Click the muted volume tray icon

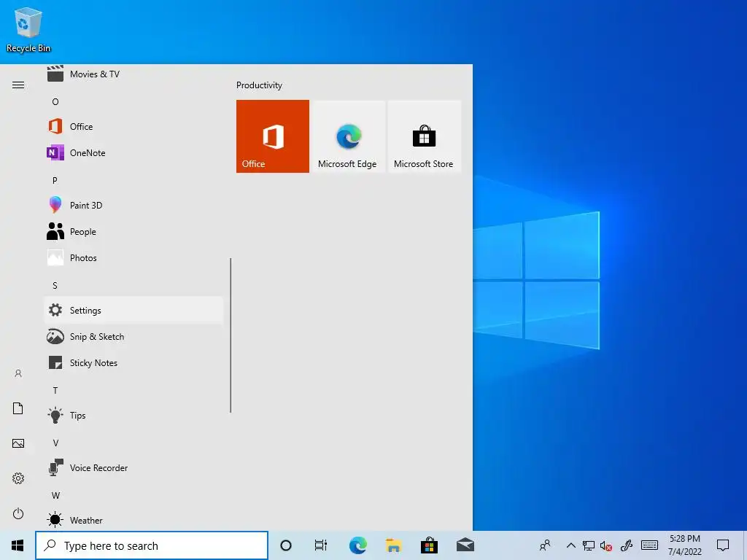tap(606, 546)
